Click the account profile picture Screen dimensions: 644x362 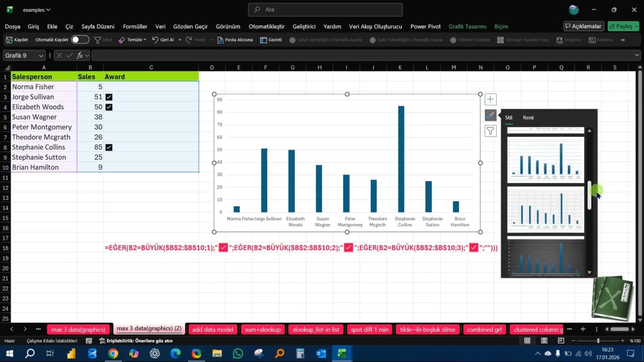click(x=574, y=10)
